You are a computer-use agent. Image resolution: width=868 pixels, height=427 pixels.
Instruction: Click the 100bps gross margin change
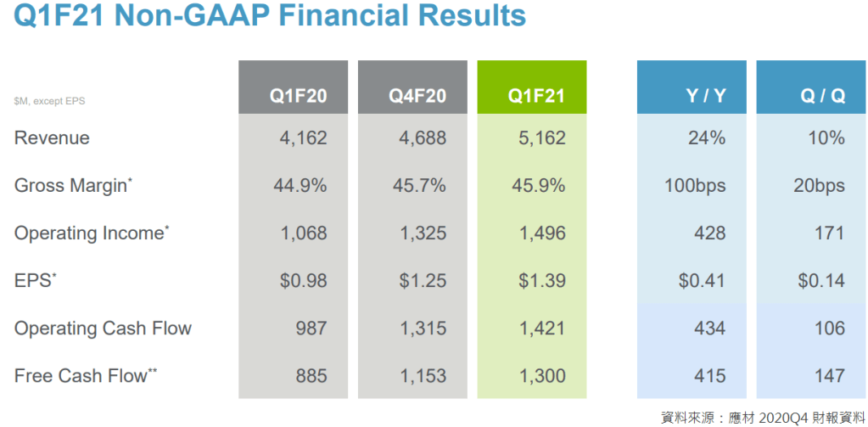(694, 186)
